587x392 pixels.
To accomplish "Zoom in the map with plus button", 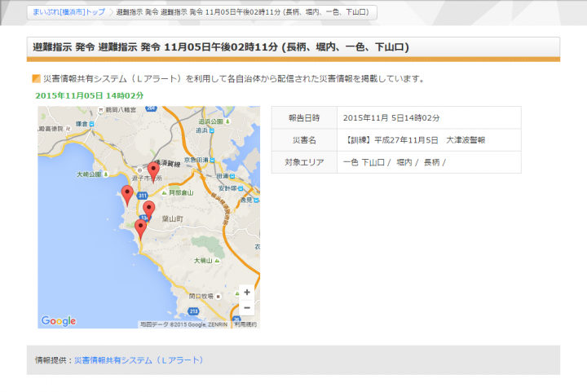I will click(x=246, y=292).
